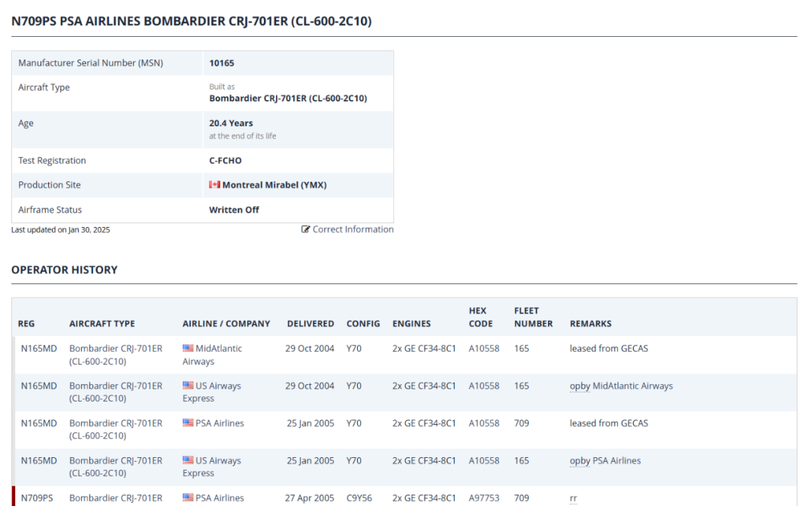This screenshot has width=812, height=506.
Task: Click the 'Test Registration' label
Action: 53,161
